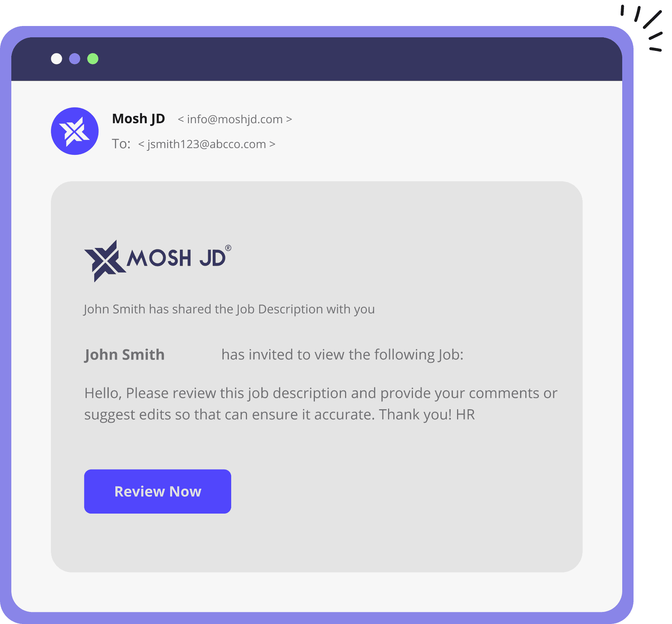Click the Mosh JD round avatar icon
Screen dimensions: 672x624
point(75,131)
